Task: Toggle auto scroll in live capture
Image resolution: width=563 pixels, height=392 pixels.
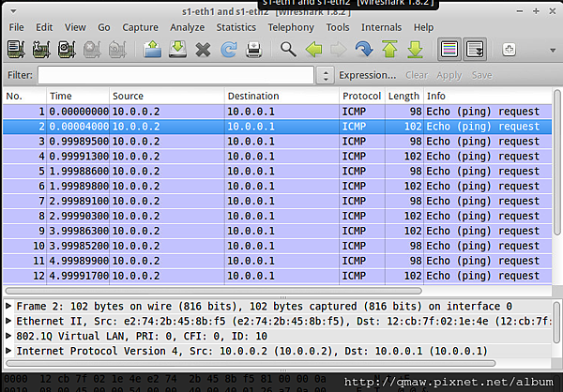Action: click(x=475, y=50)
